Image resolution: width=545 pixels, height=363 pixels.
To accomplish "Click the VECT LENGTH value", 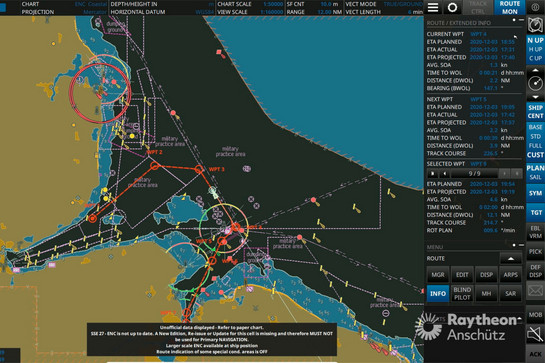I will [415, 12].
